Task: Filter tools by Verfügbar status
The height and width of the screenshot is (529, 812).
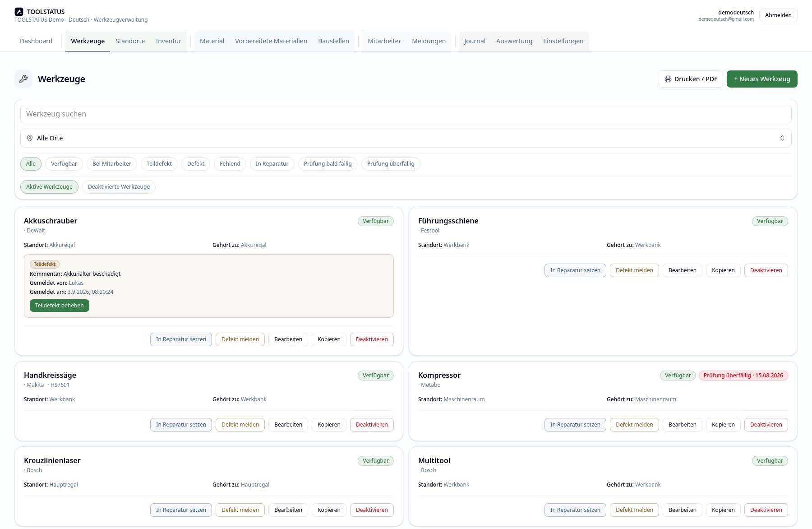Action: 64,164
